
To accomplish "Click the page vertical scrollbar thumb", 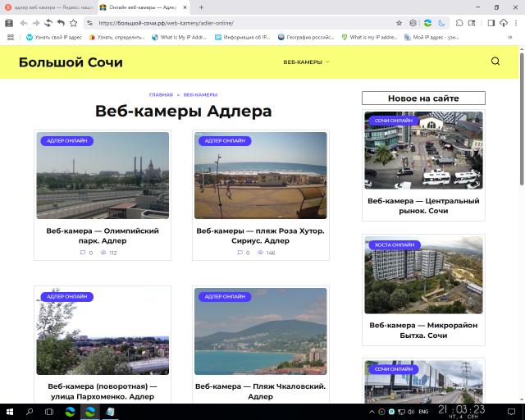I will coord(522,119).
